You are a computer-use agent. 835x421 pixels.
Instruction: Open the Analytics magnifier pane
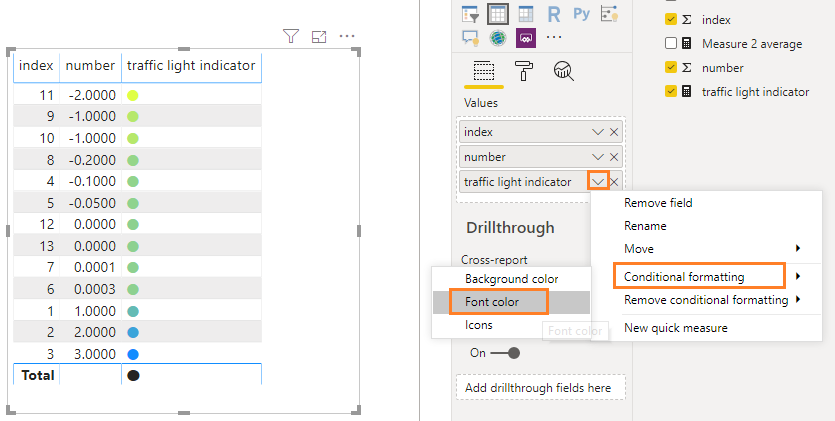[563, 71]
